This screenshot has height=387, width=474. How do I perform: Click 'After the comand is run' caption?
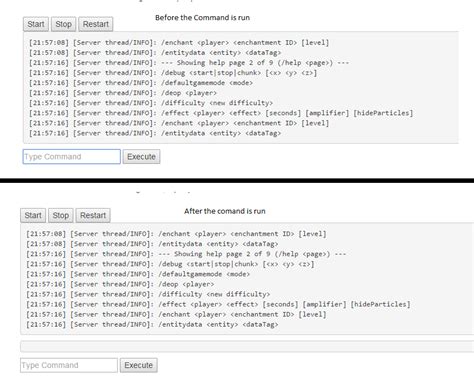coord(225,211)
